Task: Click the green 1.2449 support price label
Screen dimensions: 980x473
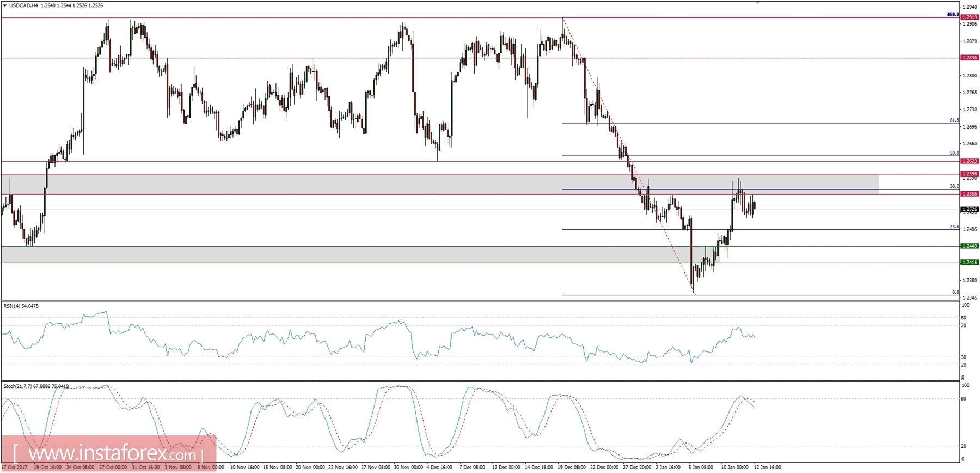Action: (x=969, y=246)
